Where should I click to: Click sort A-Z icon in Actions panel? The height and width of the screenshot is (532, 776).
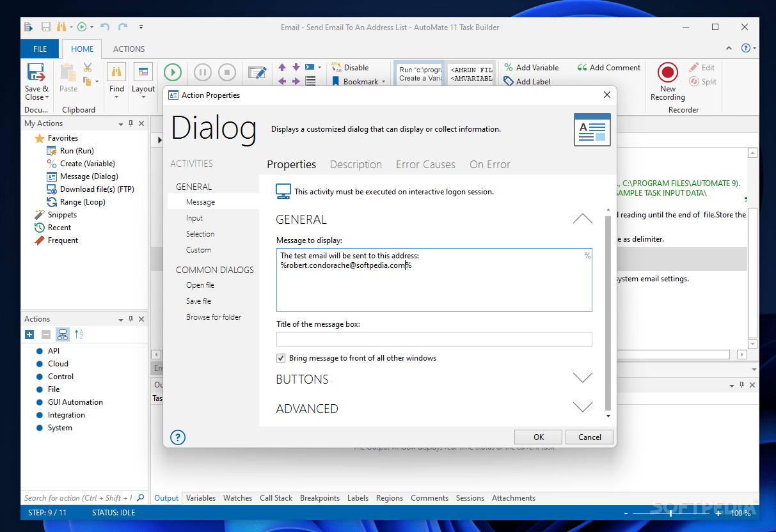click(79, 334)
